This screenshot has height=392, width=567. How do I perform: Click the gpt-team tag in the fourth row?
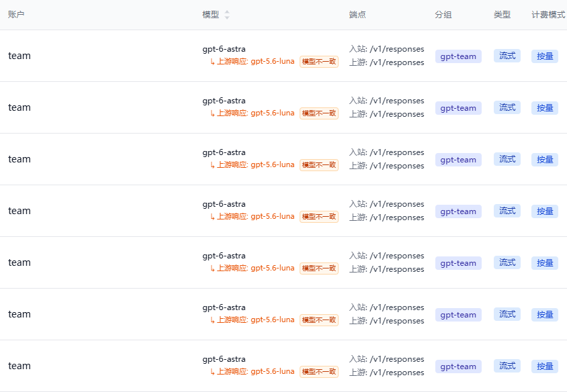458,211
